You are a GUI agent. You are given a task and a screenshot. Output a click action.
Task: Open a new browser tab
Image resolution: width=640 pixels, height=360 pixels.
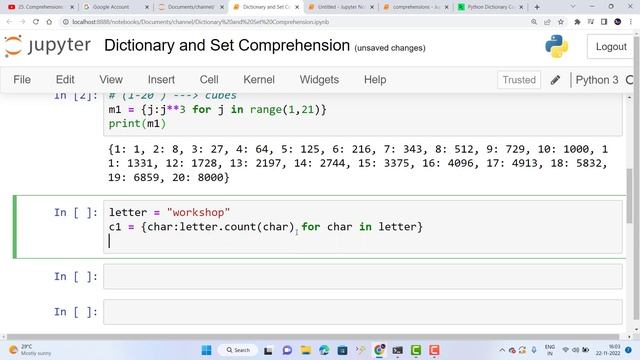537,7
